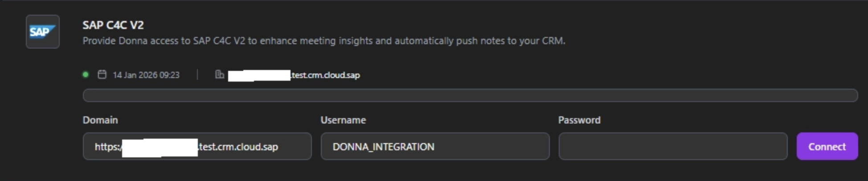Screen dimensions: 868x181
Task: Click the redacted block in status row
Action: pyautogui.click(x=259, y=75)
